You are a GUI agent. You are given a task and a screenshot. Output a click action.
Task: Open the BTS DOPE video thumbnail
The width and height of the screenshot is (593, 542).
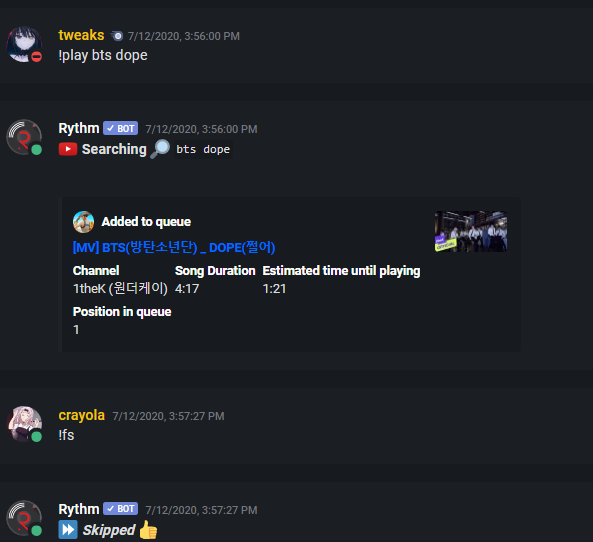tap(471, 231)
